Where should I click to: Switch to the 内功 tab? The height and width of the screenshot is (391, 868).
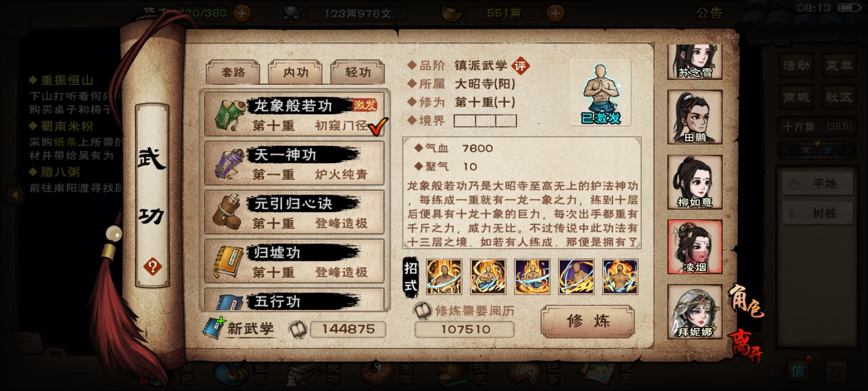[296, 72]
